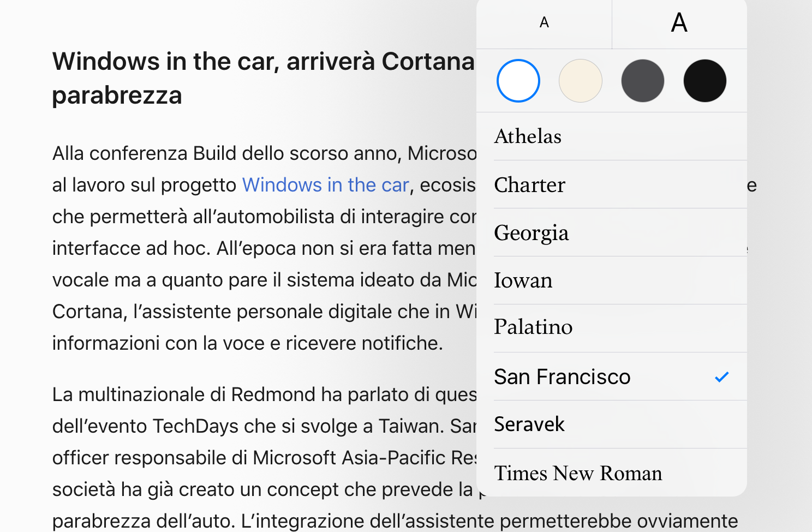812x532 pixels.
Task: Select the Athelas font
Action: click(528, 136)
